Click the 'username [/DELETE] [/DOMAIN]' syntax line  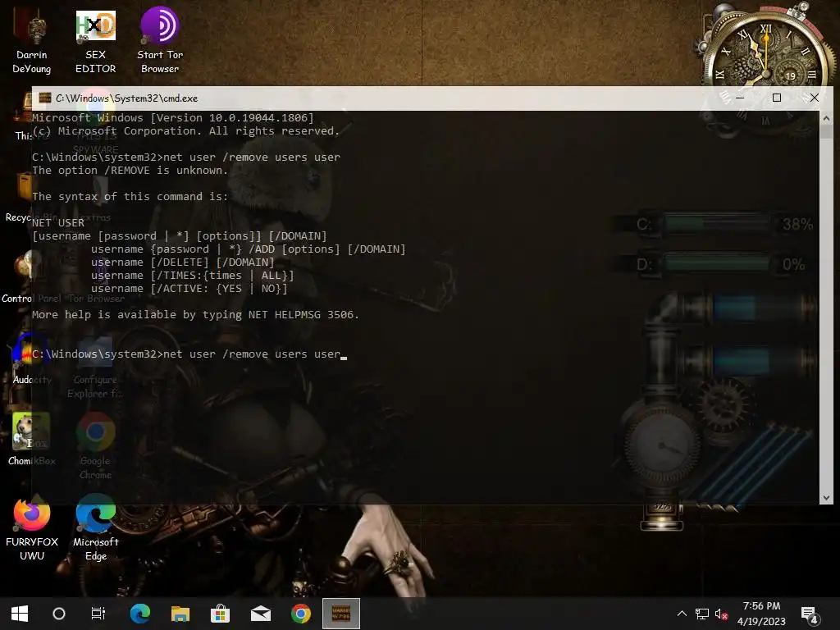point(182,262)
